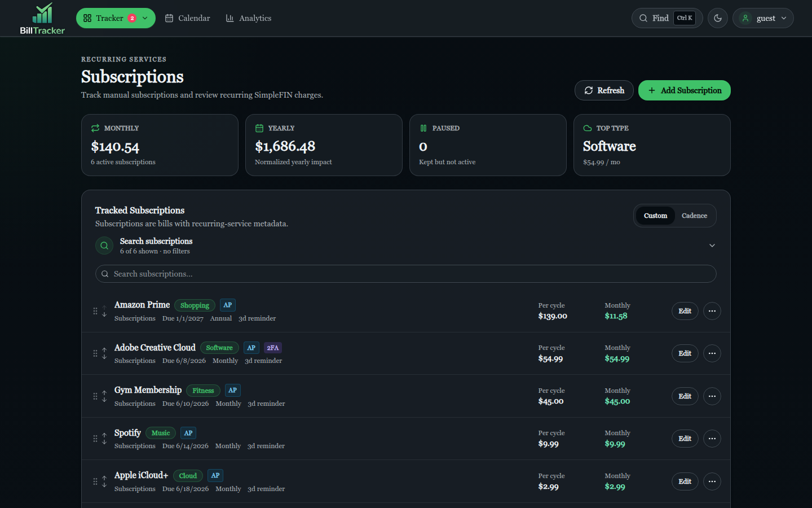Switch to the Custom sort tab
Image resolution: width=812 pixels, height=508 pixels.
point(655,216)
